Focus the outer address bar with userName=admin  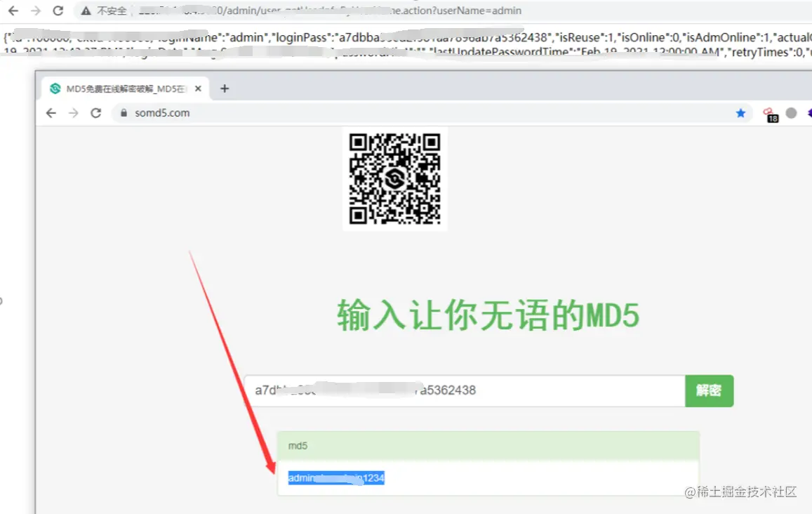[443, 11]
